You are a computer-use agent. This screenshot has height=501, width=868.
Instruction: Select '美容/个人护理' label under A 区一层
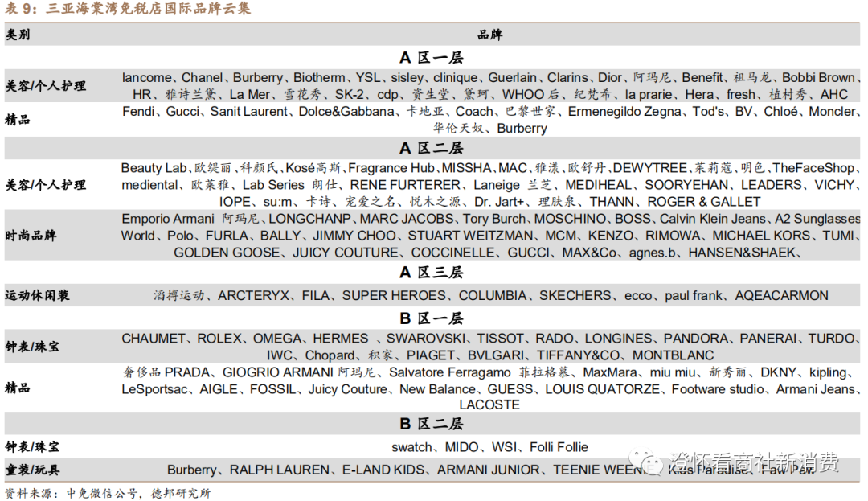pos(45,86)
